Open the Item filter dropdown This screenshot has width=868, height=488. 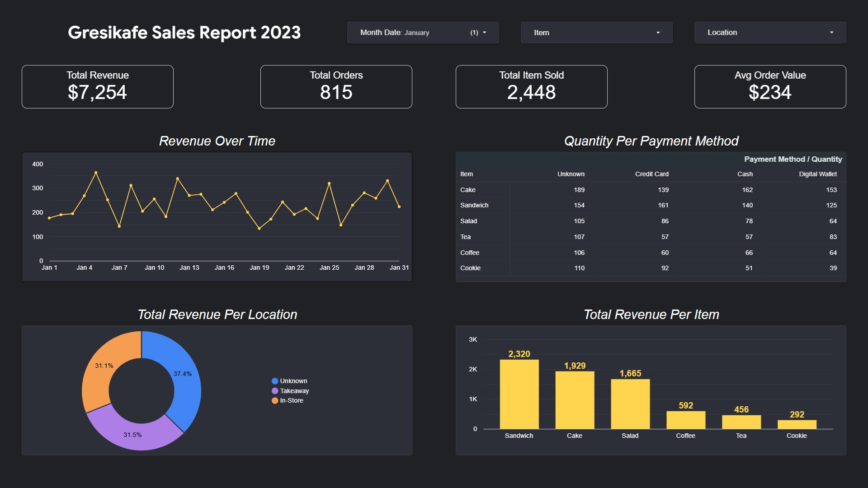click(x=596, y=32)
